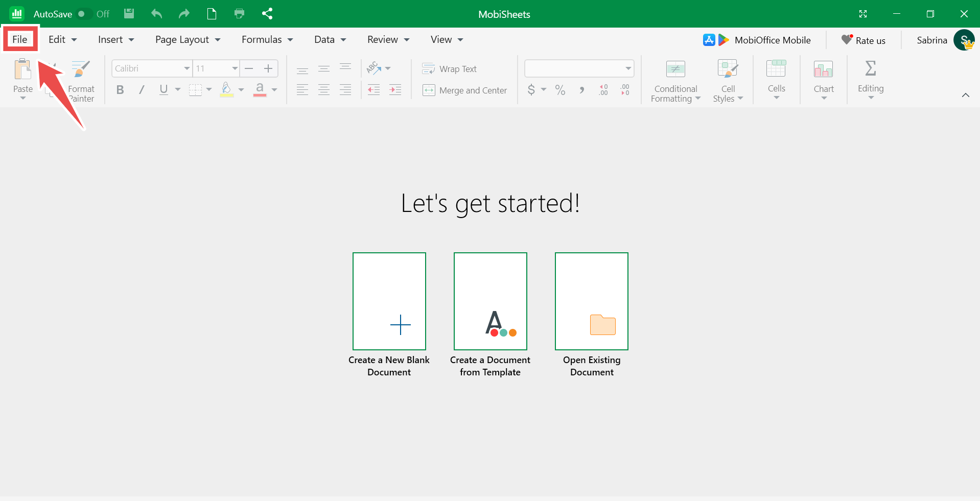Apply percent number format

click(x=561, y=90)
